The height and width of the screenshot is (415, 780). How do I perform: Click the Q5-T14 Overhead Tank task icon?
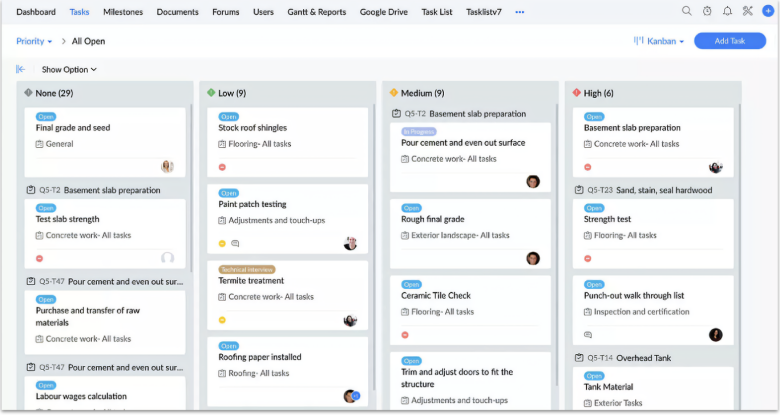pos(579,358)
